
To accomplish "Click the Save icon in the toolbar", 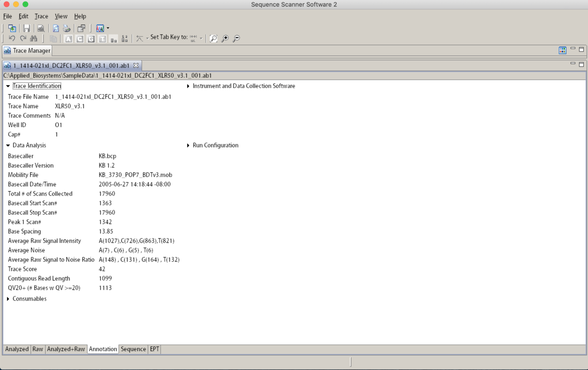I will tap(27, 28).
